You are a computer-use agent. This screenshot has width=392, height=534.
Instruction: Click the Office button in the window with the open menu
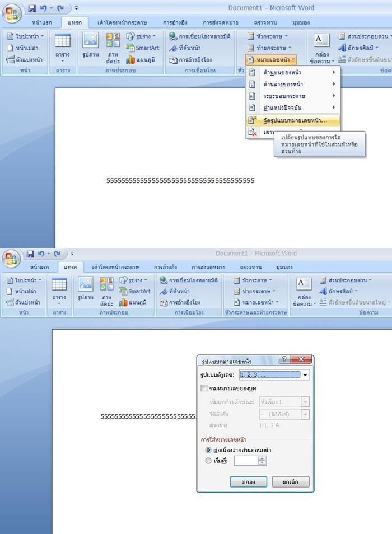12,13
